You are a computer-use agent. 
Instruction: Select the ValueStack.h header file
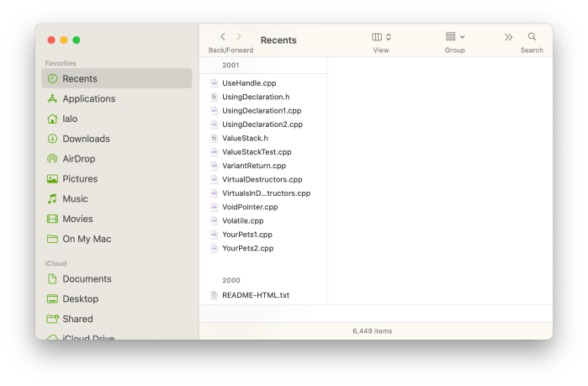pyautogui.click(x=245, y=138)
